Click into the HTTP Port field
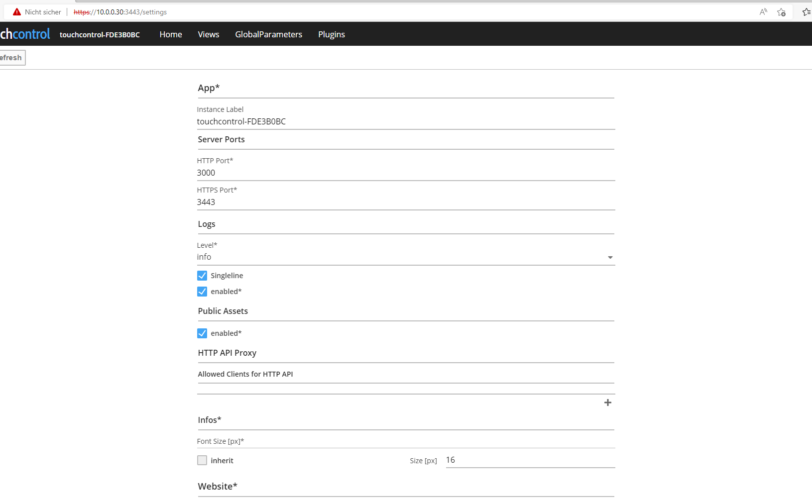 pyautogui.click(x=405, y=173)
